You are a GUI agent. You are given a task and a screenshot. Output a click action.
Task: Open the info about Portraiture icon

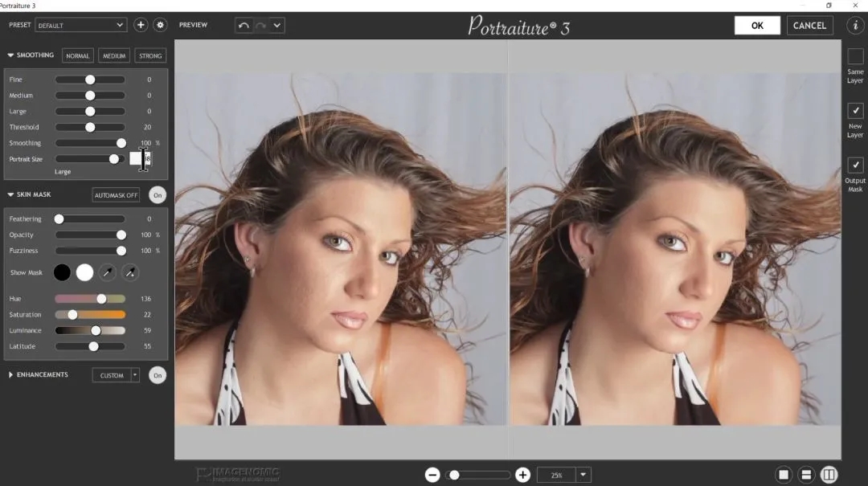click(855, 26)
